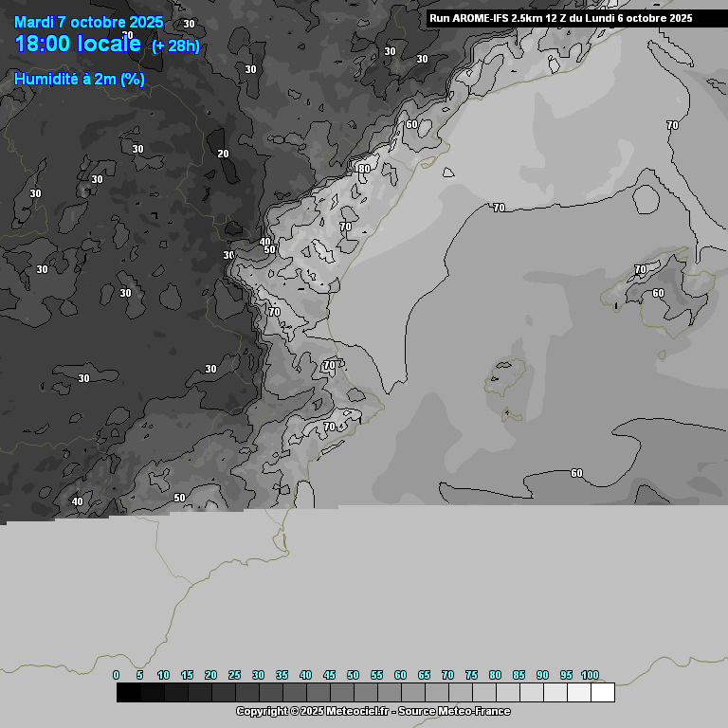
Task: Click the small Formentera island below Ibiza
Action: coord(508,413)
